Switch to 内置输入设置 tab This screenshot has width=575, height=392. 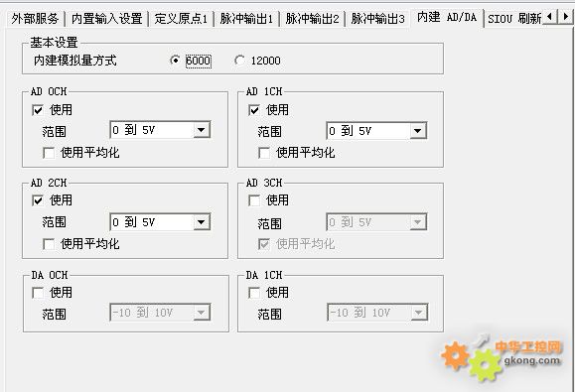[106, 18]
